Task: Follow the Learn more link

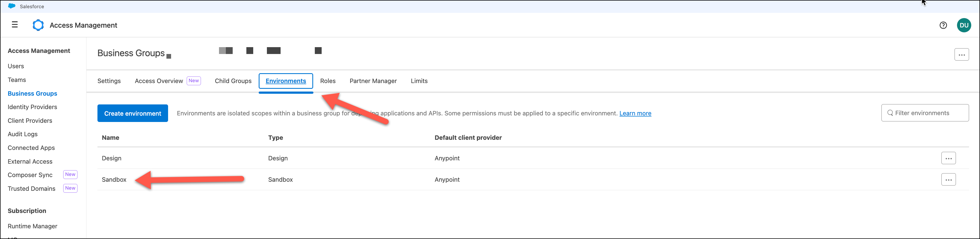Action: [x=635, y=113]
